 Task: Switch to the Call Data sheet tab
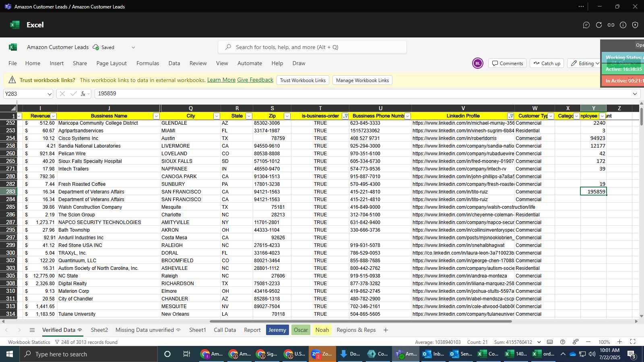tap(225, 330)
